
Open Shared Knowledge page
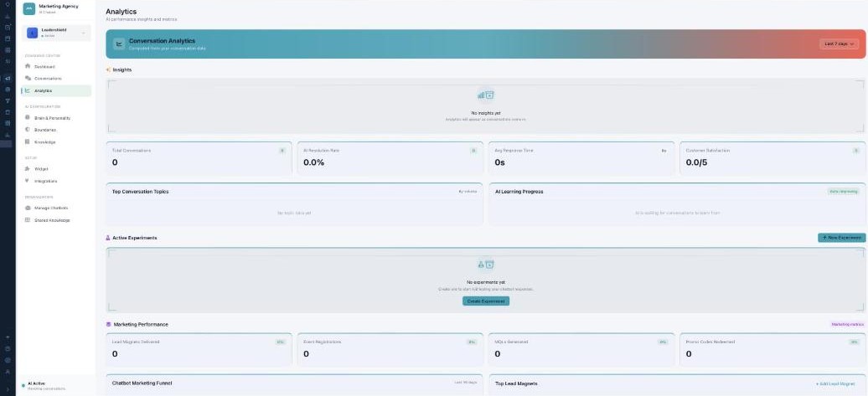click(x=56, y=220)
